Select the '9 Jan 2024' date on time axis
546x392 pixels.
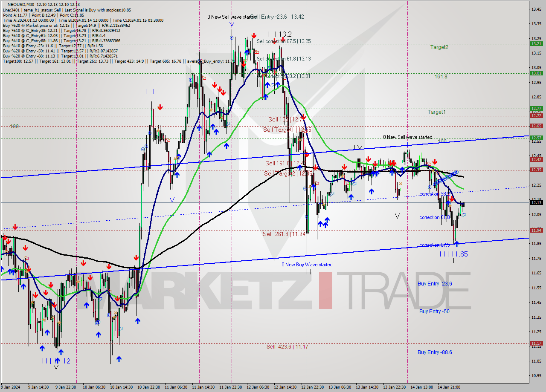[11, 387]
